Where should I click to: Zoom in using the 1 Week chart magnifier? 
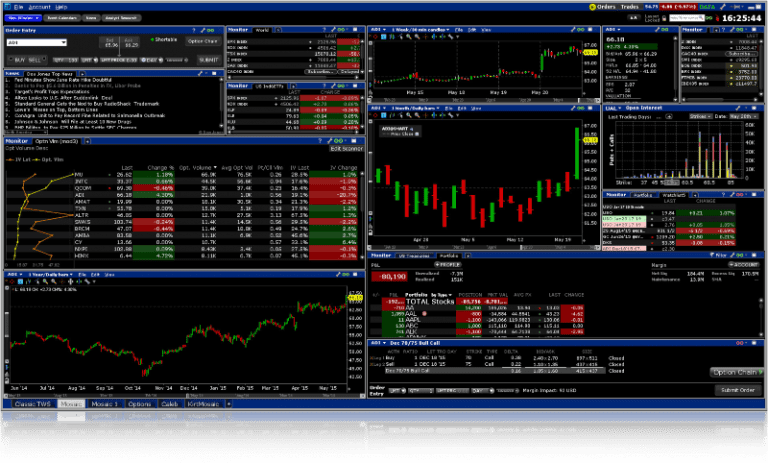coord(408,37)
